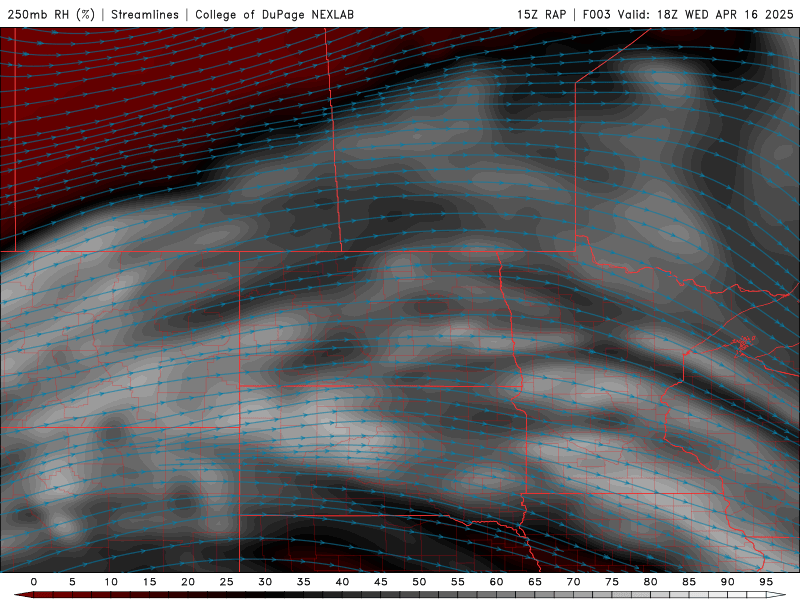Pick the white swatch at colorbar's high end
Viewport: 800px width, 600px height.
[x=773, y=595]
